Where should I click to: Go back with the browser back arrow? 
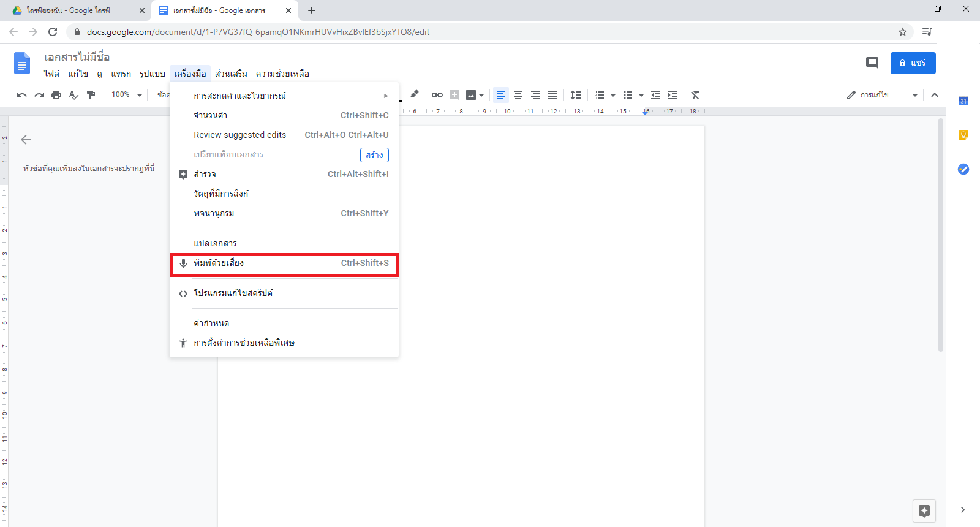click(x=13, y=32)
